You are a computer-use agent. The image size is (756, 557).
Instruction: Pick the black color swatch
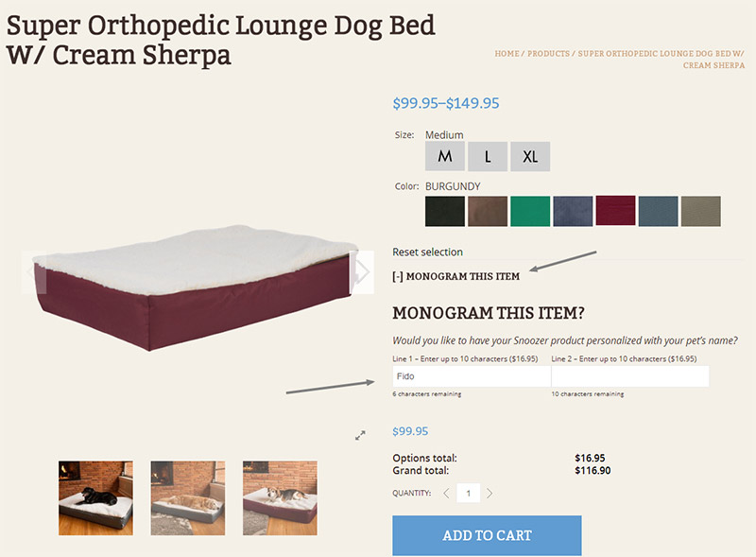445,212
